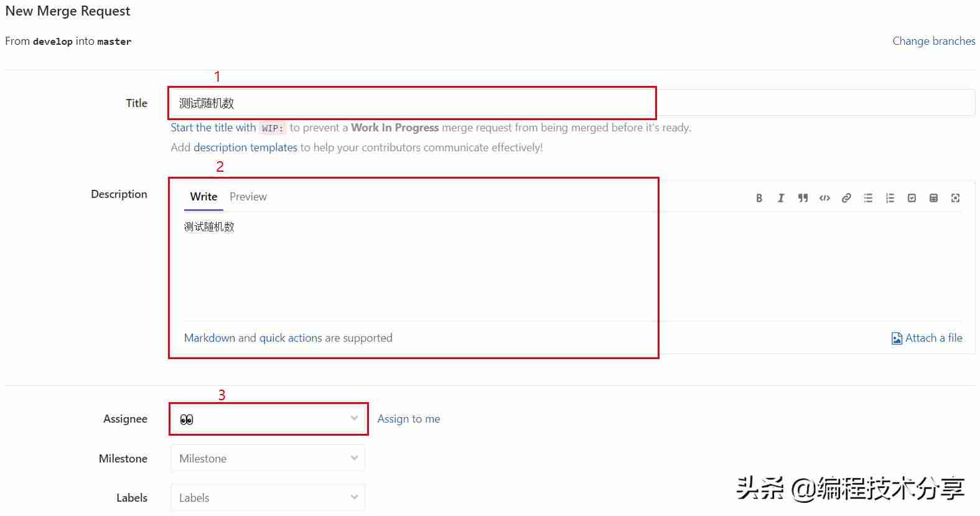The width and height of the screenshot is (980, 516).
Task: Switch to the Preview tab
Action: [x=248, y=197]
